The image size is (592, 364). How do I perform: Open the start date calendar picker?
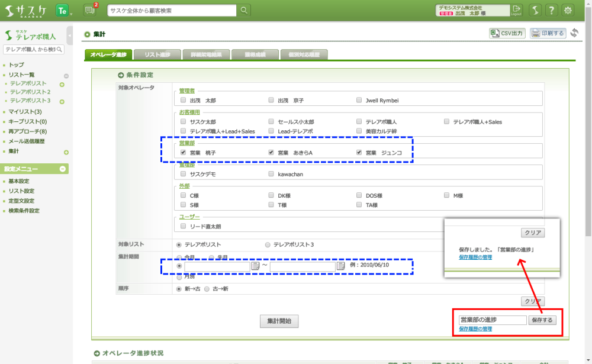(x=256, y=266)
